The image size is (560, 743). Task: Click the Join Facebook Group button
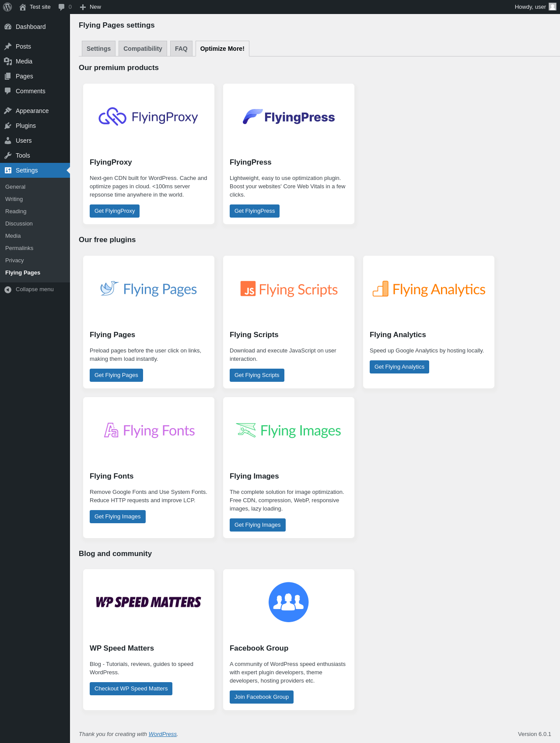pos(262,697)
